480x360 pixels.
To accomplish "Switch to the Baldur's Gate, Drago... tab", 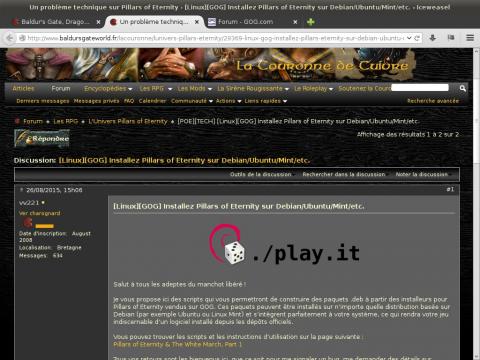I will point(55,22).
